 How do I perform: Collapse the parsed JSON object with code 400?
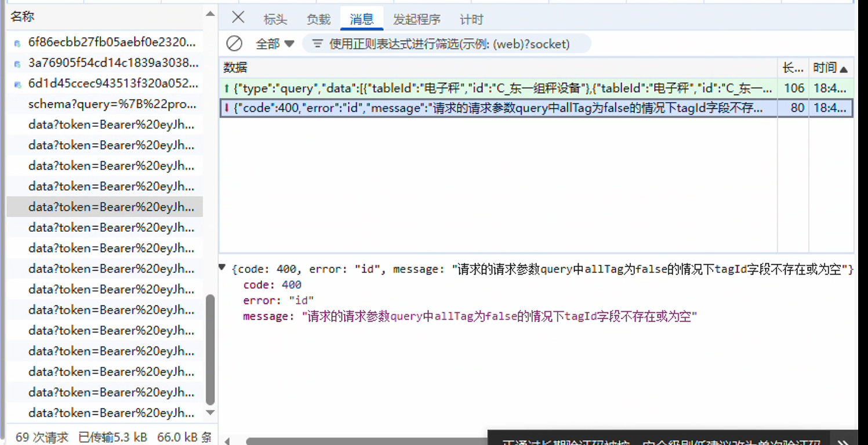tap(222, 268)
